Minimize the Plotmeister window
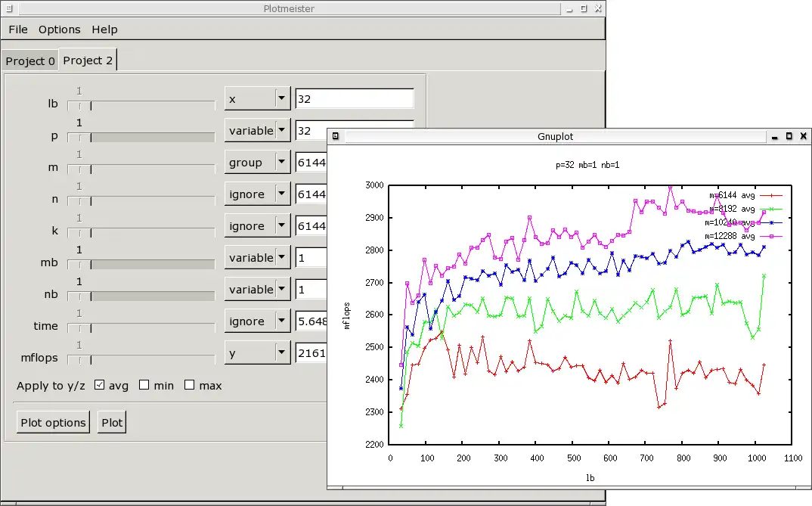This screenshot has width=812, height=506. (569, 8)
